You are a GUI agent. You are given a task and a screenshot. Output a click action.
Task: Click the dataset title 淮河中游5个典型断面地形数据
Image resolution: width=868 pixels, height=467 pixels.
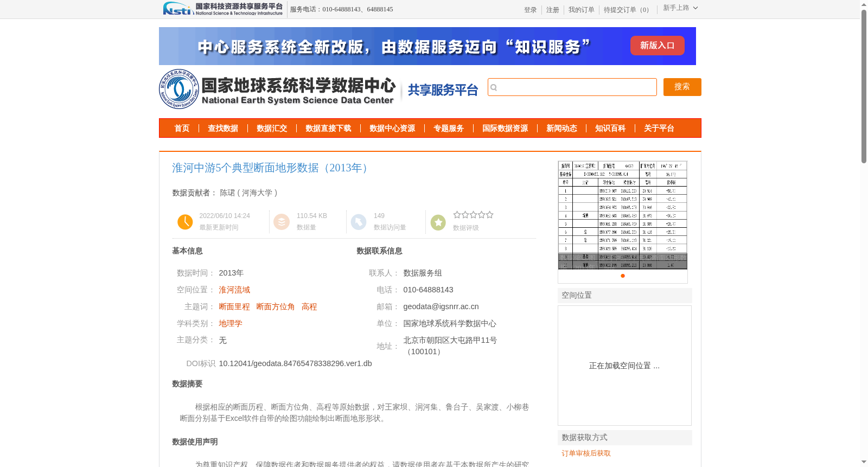(272, 168)
